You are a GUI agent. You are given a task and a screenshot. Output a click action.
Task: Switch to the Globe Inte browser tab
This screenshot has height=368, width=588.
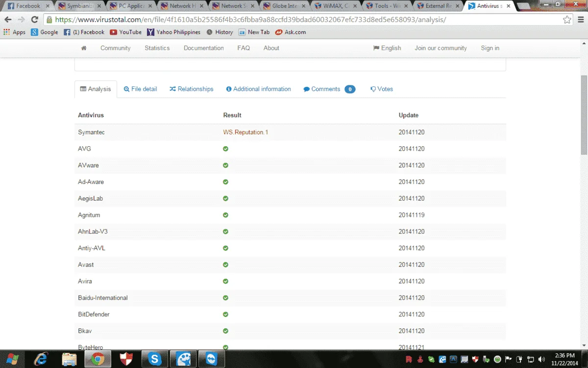click(x=284, y=6)
